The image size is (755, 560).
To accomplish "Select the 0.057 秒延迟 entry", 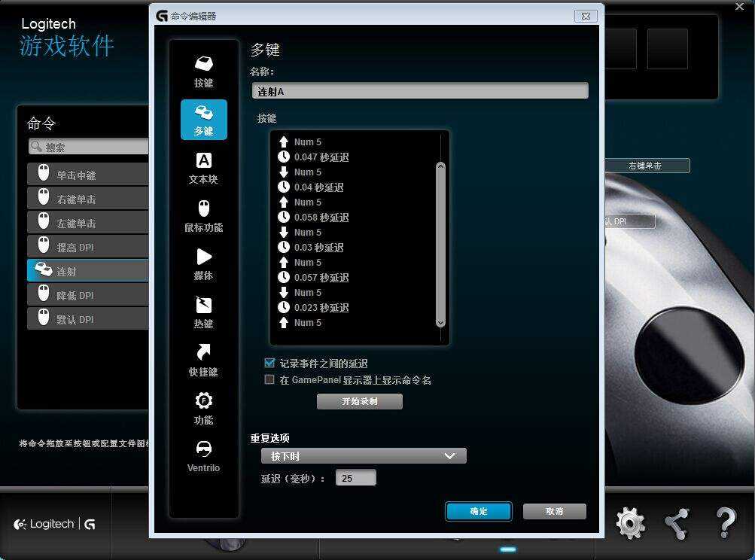I will (x=313, y=277).
